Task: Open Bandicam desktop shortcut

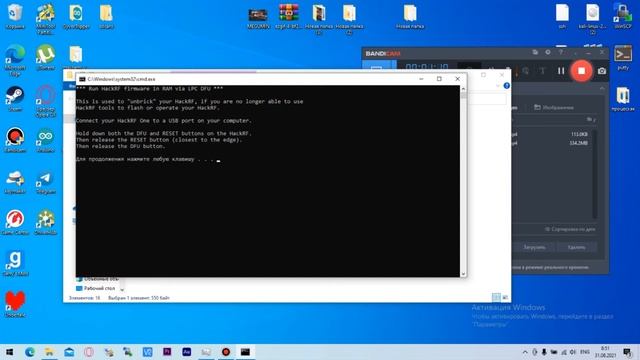Action: coord(15,140)
